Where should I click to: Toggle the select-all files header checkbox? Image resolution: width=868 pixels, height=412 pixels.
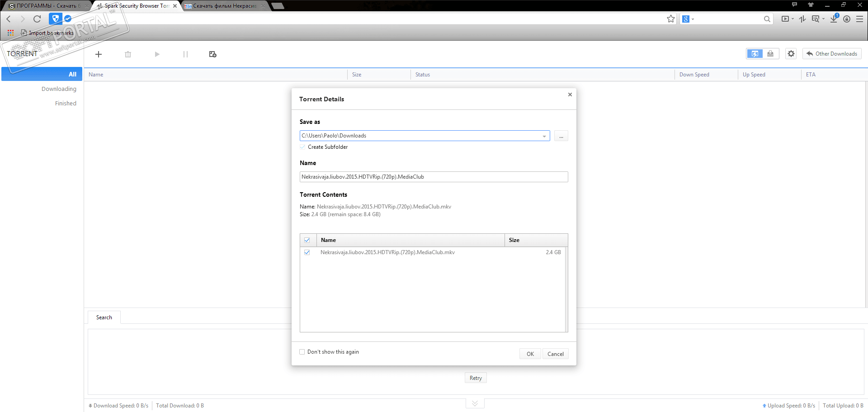(x=307, y=240)
